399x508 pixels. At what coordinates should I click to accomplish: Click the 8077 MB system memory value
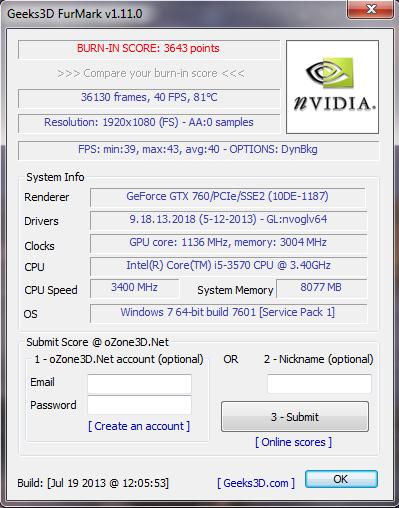coord(321,288)
